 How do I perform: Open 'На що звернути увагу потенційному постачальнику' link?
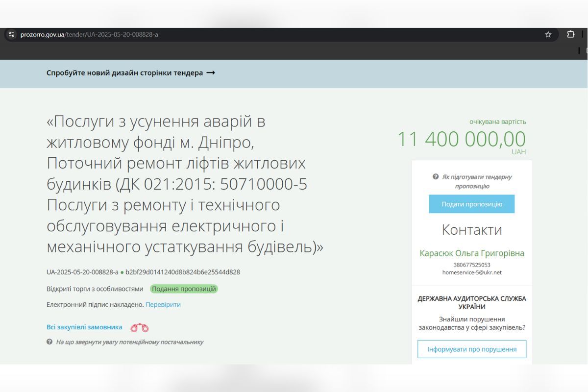pyautogui.click(x=129, y=342)
